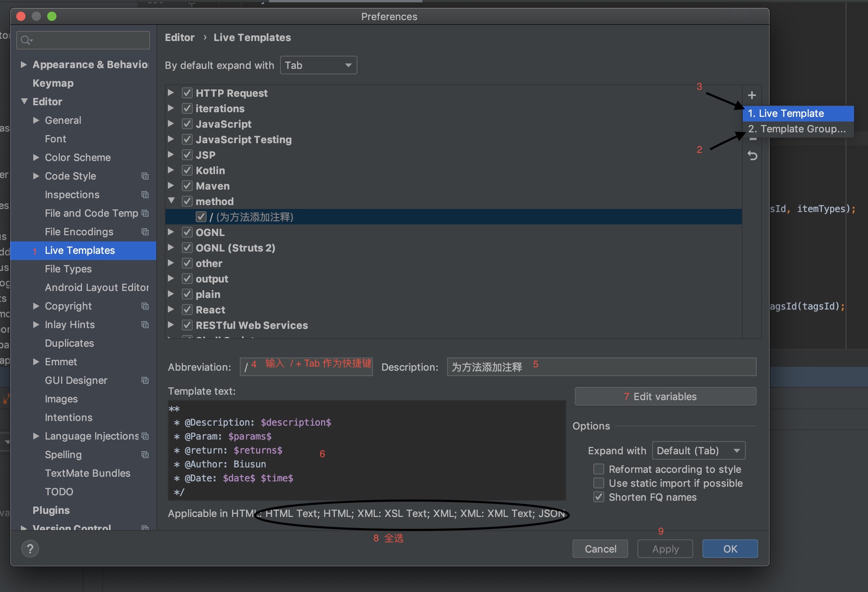Open the By default expand with dropdown

point(318,65)
